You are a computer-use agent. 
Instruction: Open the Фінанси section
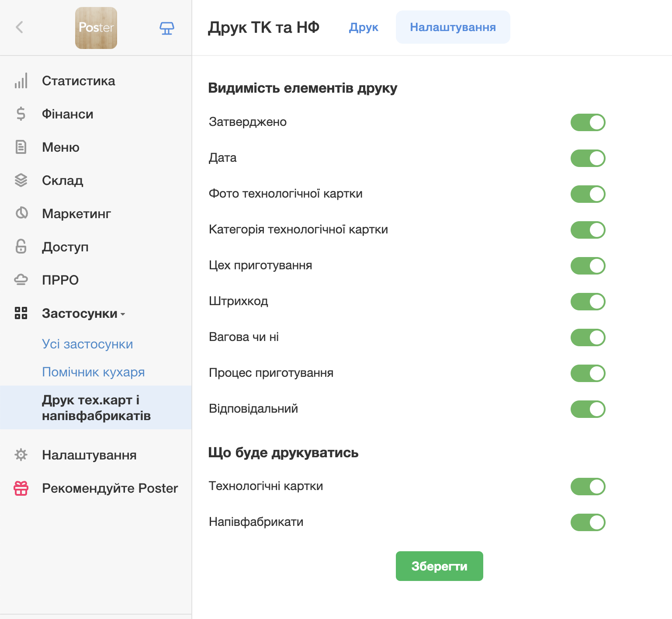[68, 114]
